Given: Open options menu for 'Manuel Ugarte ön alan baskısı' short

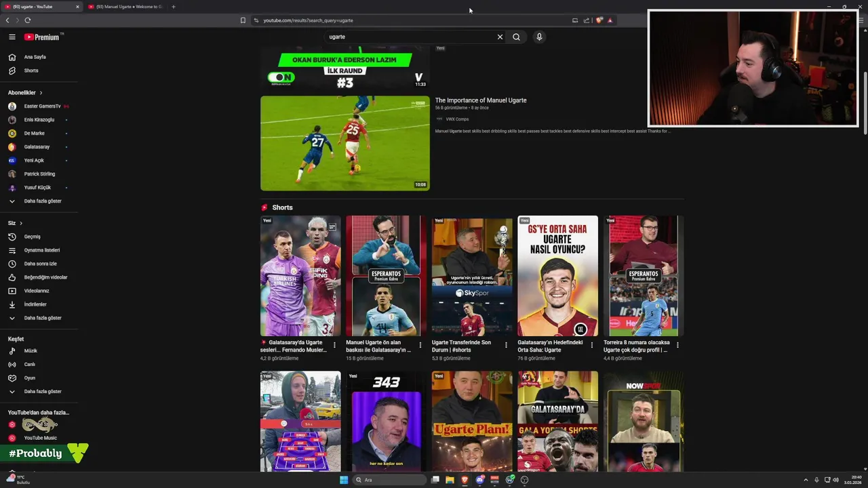Looking at the screenshot, I should tap(420, 345).
